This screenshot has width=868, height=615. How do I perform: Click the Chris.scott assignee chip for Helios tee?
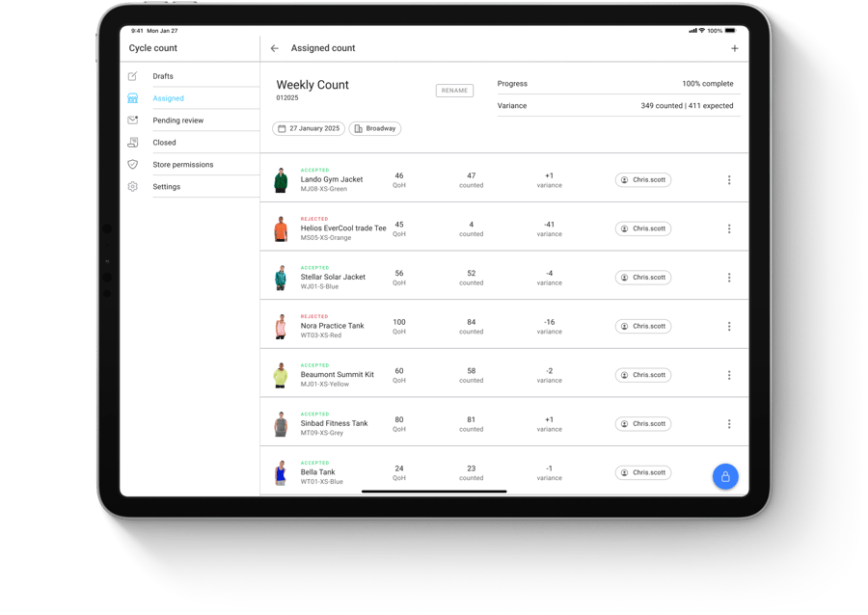[x=642, y=228]
